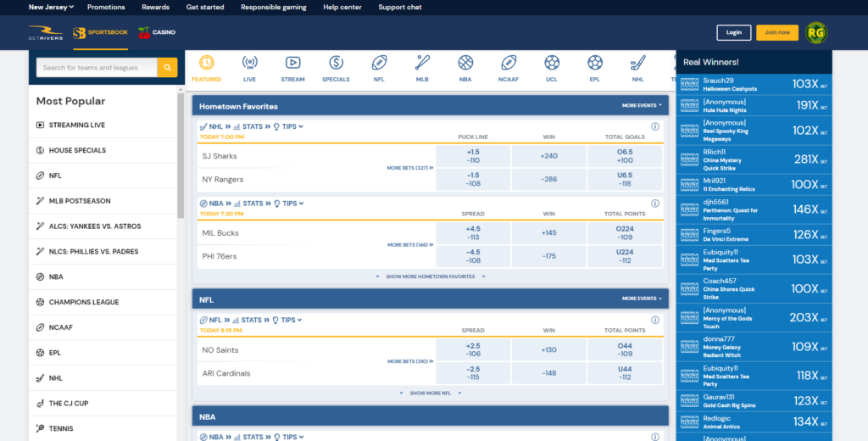Expand Tips dropdown for the Saints game
This screenshot has width=868, height=441.
pos(288,321)
